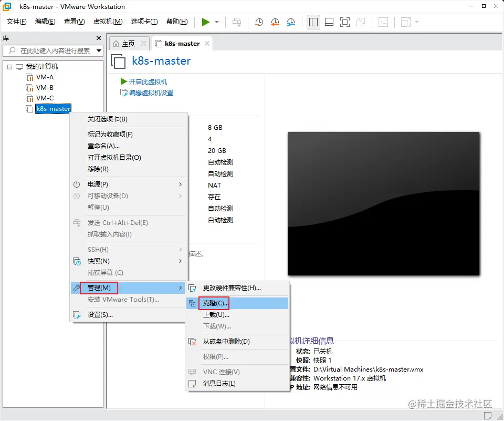Image resolution: width=504 pixels, height=421 pixels.
Task: Open the dropdown arrow next to the play button
Action: point(217,22)
